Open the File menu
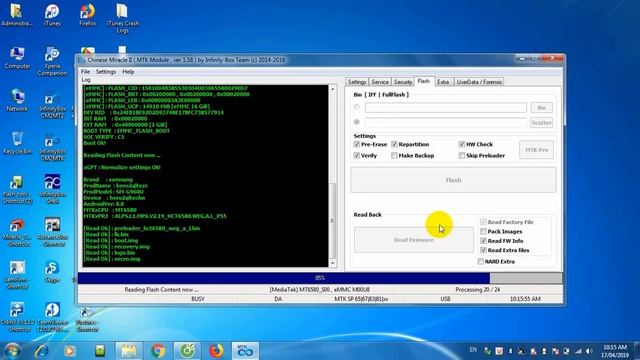The height and width of the screenshot is (360, 640). coord(85,71)
